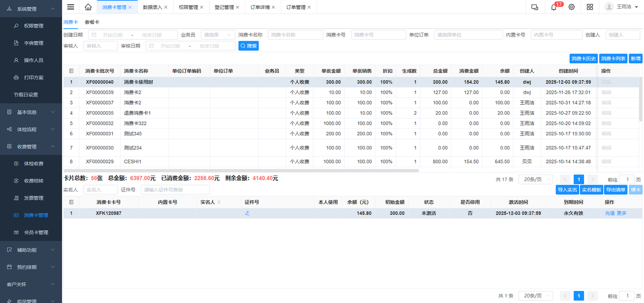Click the grid apps icon in header
Viewport: 644px width, 303px height.
click(590, 7)
